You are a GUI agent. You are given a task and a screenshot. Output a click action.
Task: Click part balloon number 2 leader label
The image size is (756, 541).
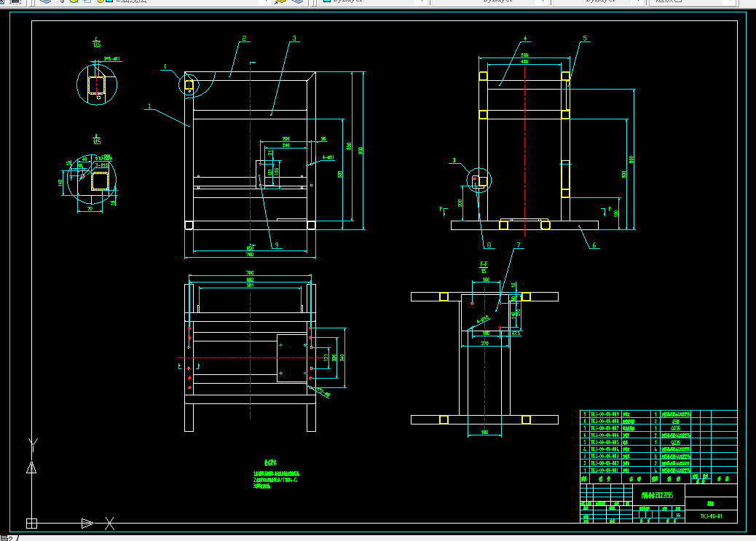tap(245, 38)
